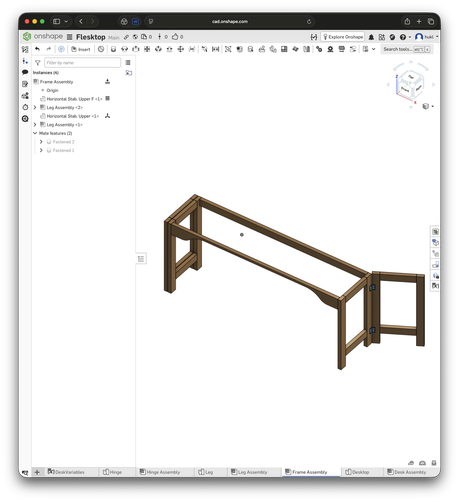Screen dimensions: 459x502
Task: Open the comments speech bubble panel
Action: (25, 72)
